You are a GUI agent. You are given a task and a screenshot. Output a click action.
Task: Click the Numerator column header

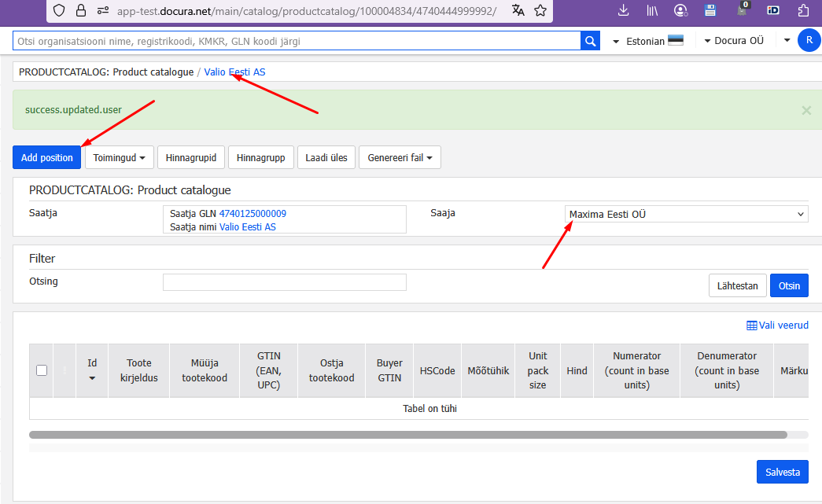tap(637, 370)
